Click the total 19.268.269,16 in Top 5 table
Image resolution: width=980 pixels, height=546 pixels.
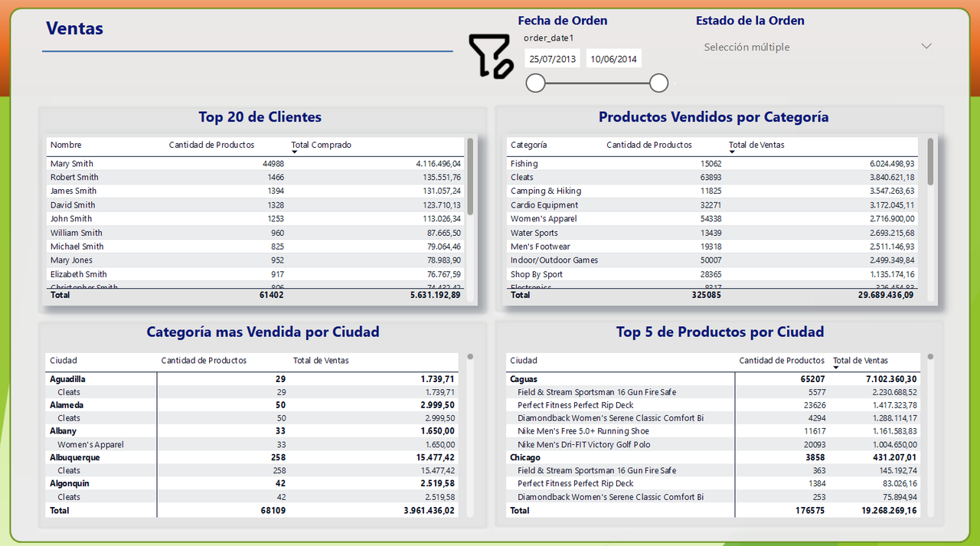tap(889, 510)
